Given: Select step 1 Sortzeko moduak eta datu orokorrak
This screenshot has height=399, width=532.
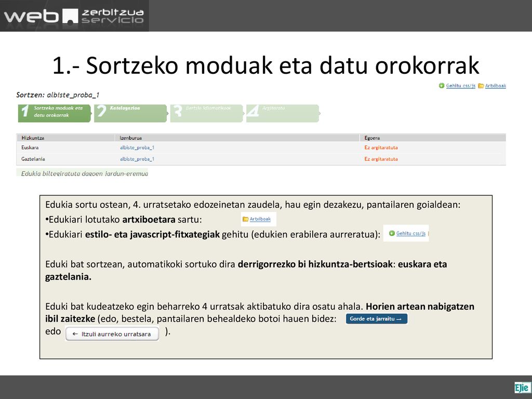Looking at the screenshot, I should (54, 113).
